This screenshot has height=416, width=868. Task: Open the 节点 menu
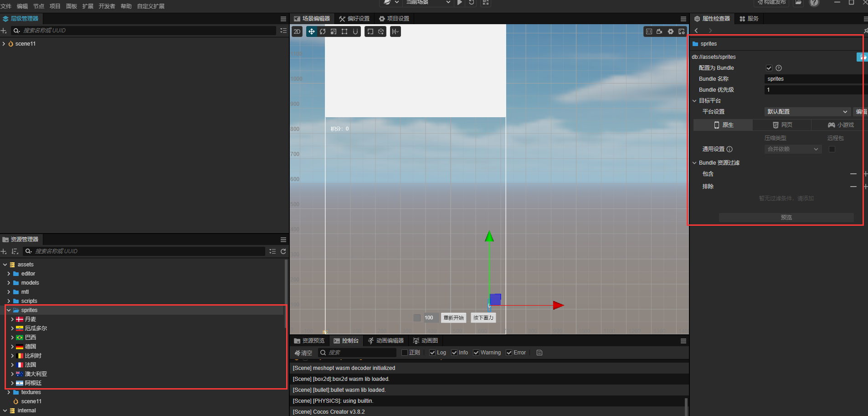[39, 6]
